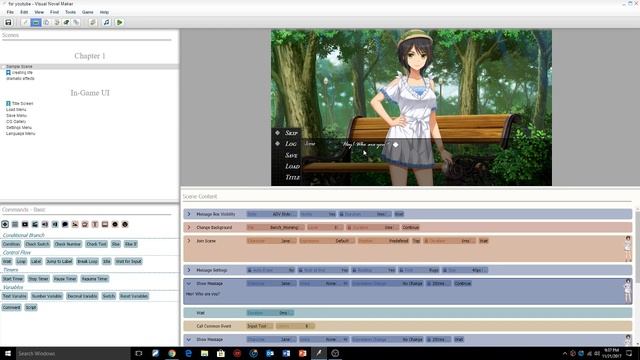The image size is (640, 360).
Task: Add a Resume Timer command
Action: [94, 279]
